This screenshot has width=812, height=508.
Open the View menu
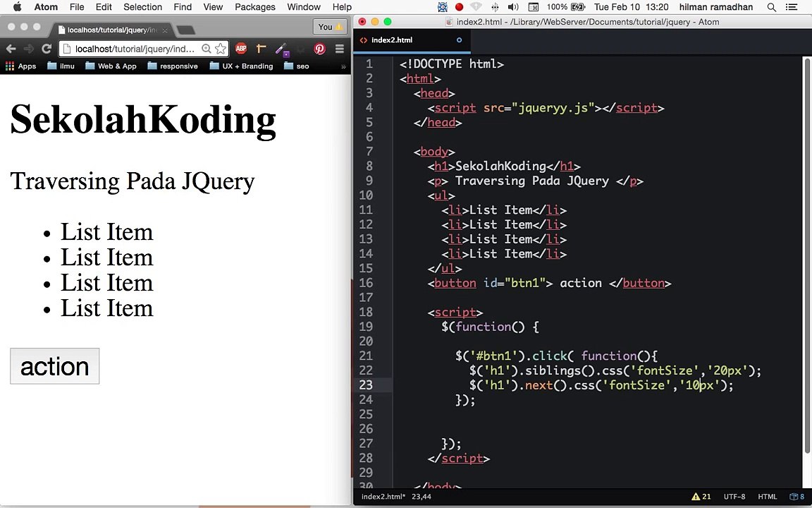pos(213,7)
